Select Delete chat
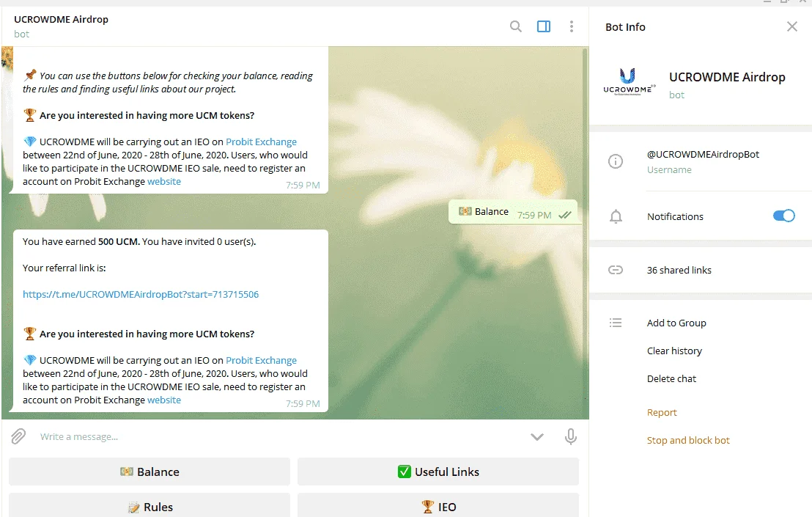Viewport: 812px width, 517px height. (671, 378)
